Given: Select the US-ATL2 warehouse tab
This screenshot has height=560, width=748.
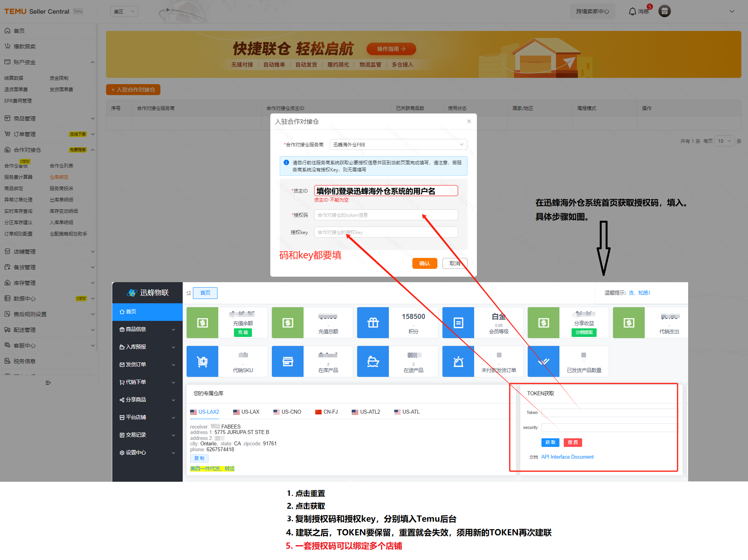Looking at the screenshot, I should click(366, 412).
